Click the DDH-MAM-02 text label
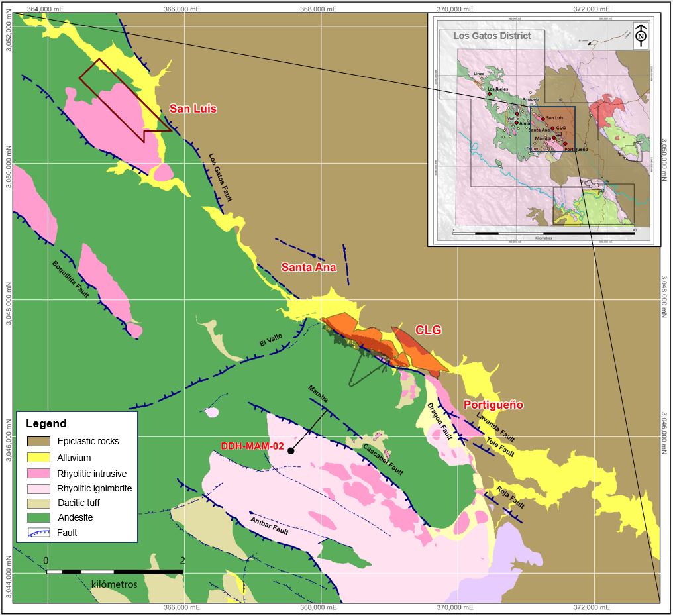The image size is (673, 616). pos(251,447)
